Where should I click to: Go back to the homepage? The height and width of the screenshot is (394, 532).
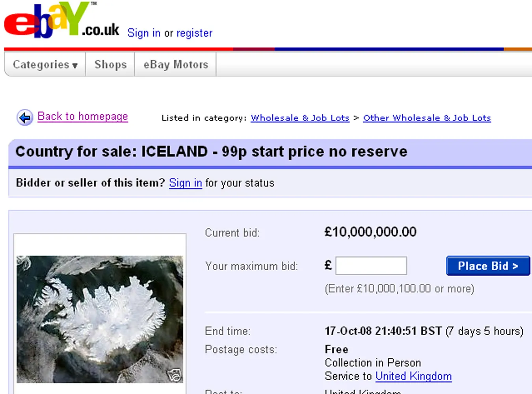coord(82,116)
